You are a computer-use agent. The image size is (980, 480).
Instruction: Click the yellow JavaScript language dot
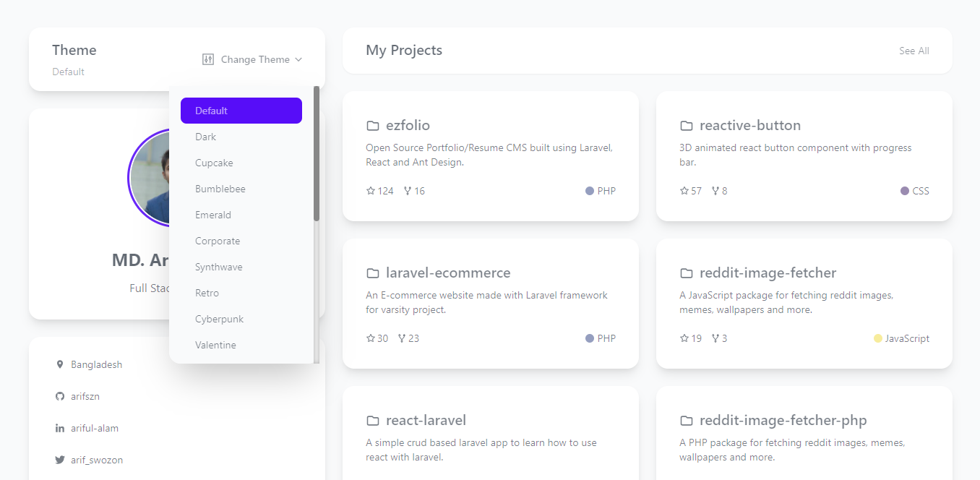[x=877, y=338]
